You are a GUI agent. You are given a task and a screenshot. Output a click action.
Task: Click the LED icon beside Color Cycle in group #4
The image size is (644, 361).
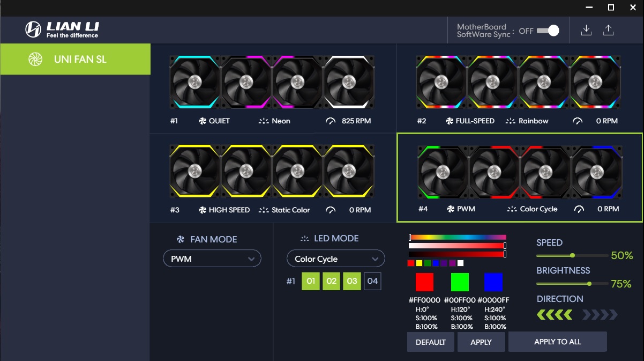pyautogui.click(x=512, y=209)
